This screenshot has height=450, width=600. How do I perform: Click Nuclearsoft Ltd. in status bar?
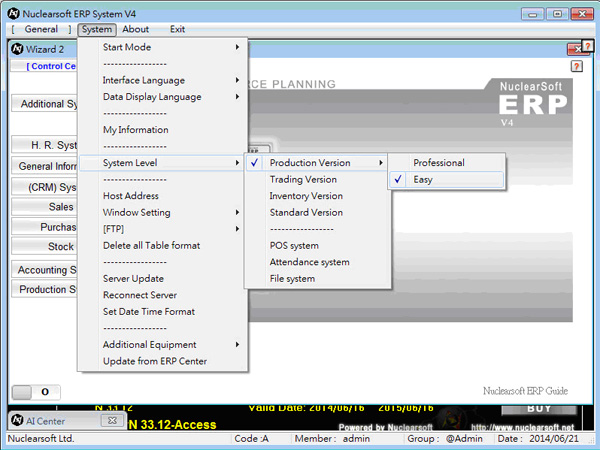[x=41, y=439]
